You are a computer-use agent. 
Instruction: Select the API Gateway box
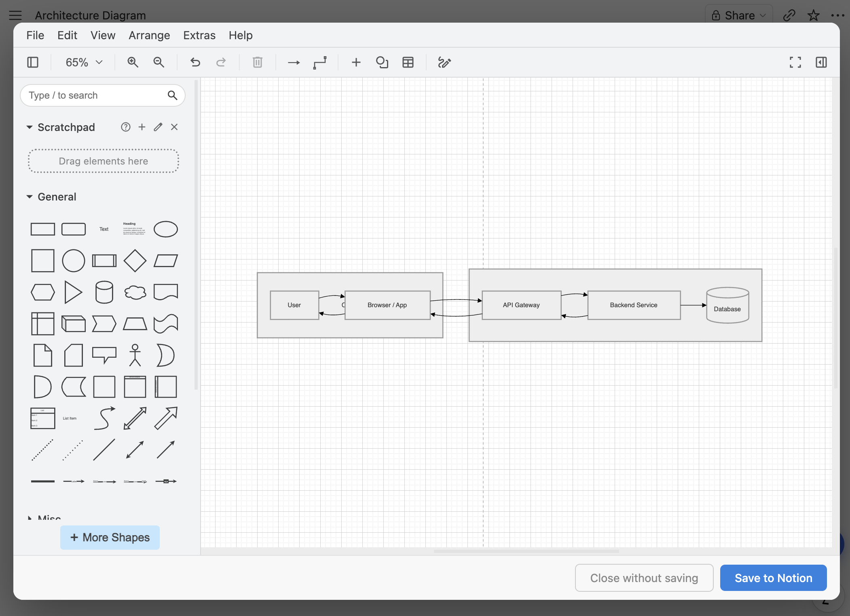(521, 305)
